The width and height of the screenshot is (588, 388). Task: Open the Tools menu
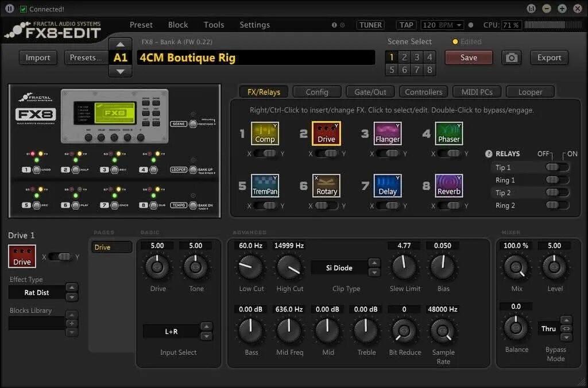[x=214, y=25]
